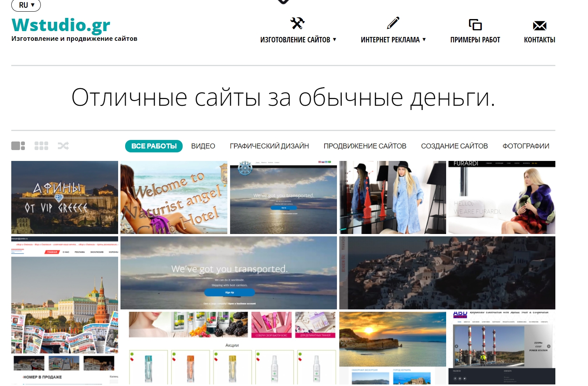Click the overlapping squares portfolio icon

click(475, 25)
